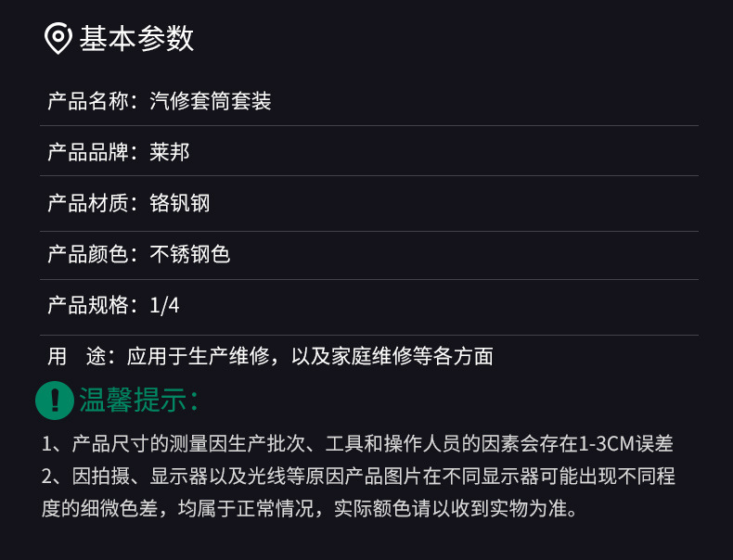733x560 pixels.
Task: Click the 产品材质 label
Action: [88, 203]
